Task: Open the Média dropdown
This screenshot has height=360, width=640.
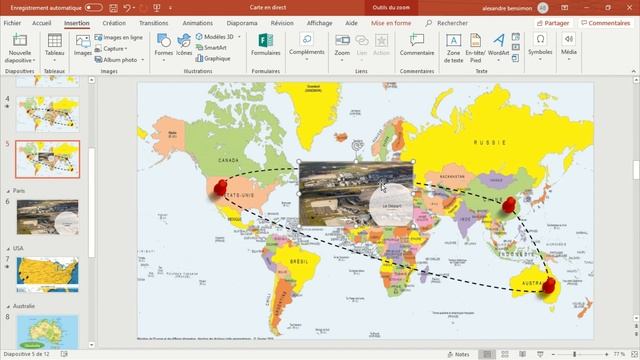Action: pos(569,47)
